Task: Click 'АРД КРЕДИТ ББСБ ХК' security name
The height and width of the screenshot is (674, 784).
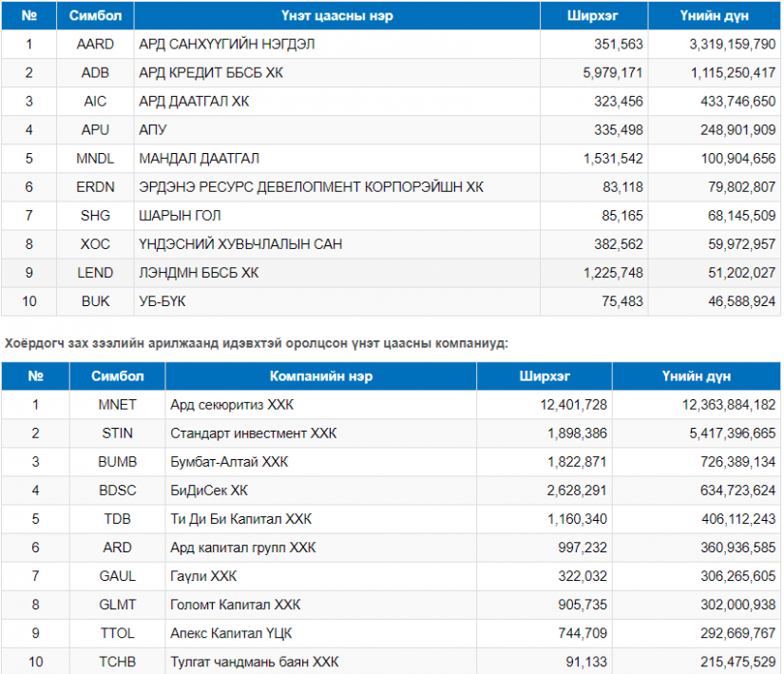Action: pos(211,72)
